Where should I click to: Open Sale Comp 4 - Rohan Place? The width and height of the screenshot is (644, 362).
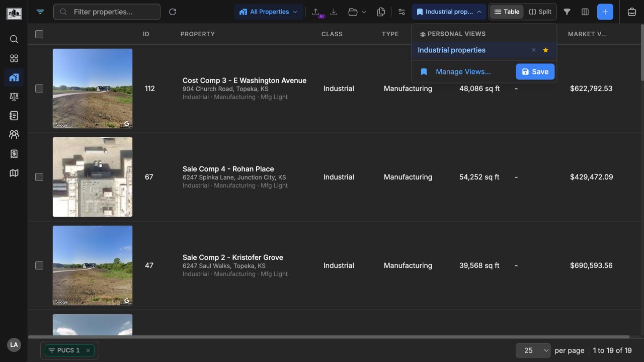click(x=228, y=169)
